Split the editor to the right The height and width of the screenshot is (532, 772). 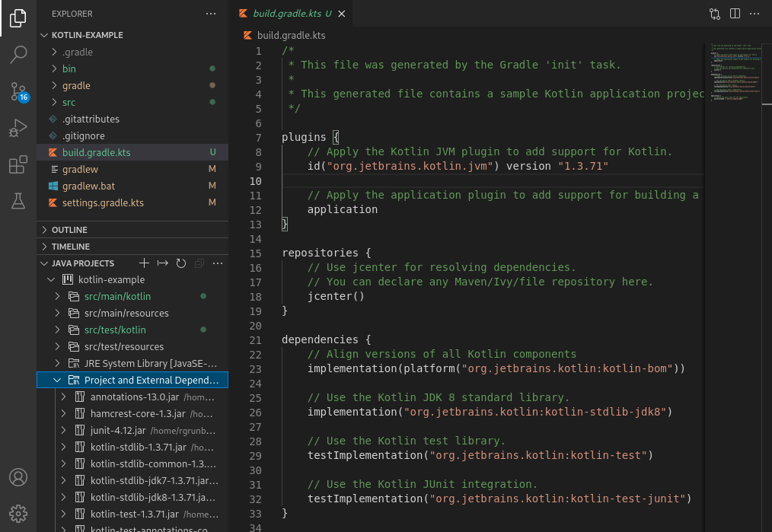pos(735,14)
